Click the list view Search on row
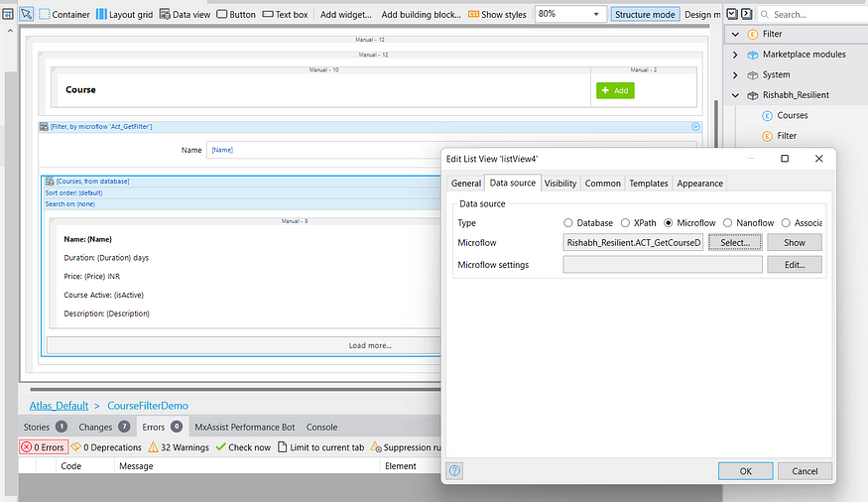 tap(241, 204)
